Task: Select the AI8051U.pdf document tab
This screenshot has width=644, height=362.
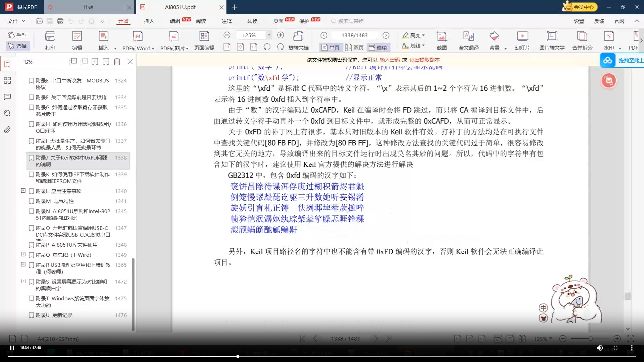Action: [180, 7]
